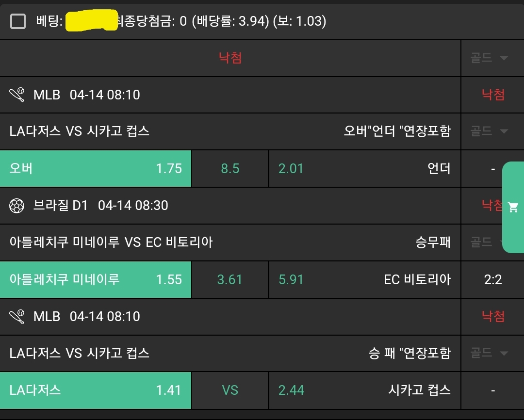Tick the checkbox beside 베팅 header
The width and height of the screenshot is (524, 420).
[x=18, y=21]
